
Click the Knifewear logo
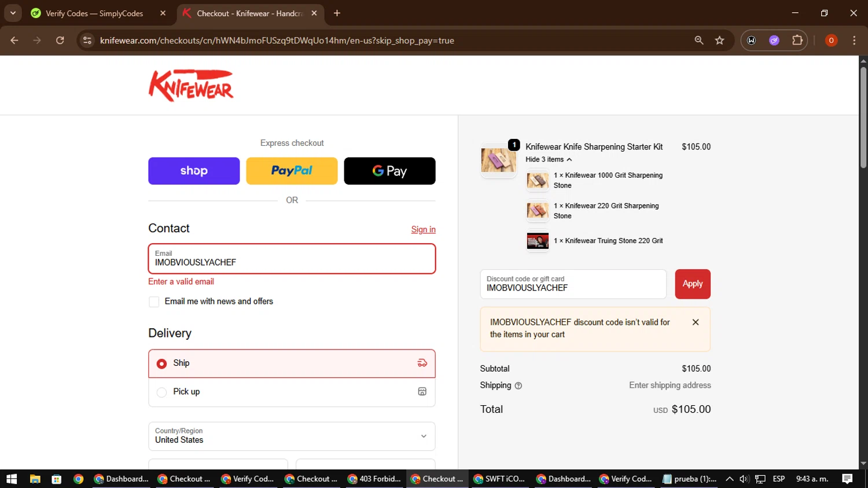tap(191, 86)
